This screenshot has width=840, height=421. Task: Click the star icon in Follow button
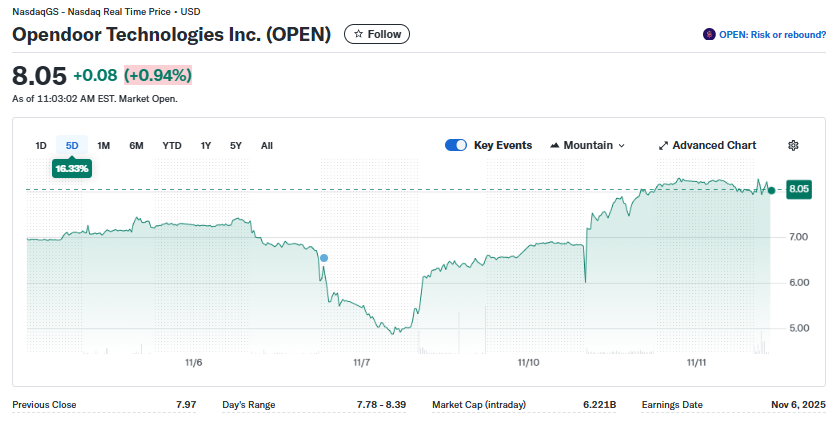[x=357, y=34]
